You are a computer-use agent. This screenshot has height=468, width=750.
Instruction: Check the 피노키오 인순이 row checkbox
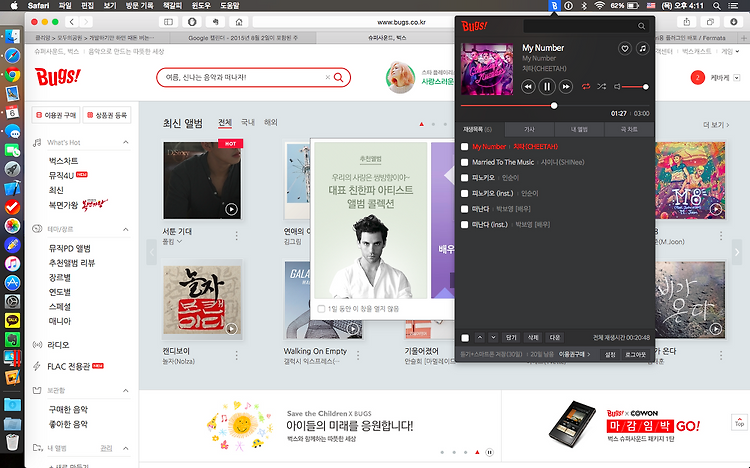click(464, 178)
